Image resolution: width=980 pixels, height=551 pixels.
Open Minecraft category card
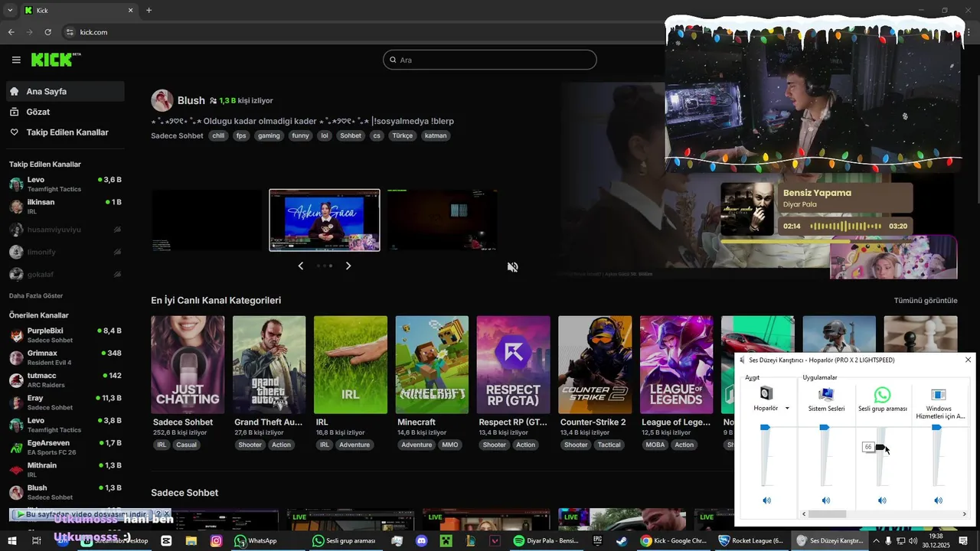432,365
